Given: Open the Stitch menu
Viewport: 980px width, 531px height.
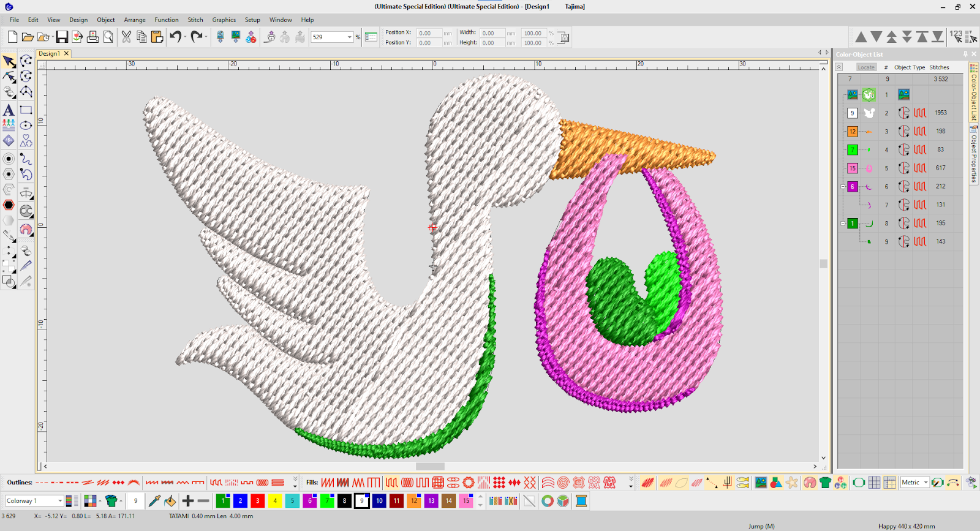Looking at the screenshot, I should click(195, 20).
